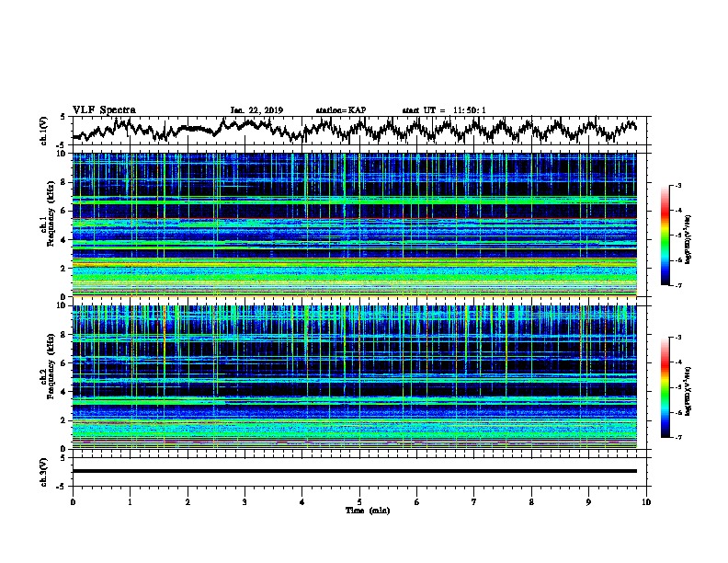728x563 pixels.
Task: Click the '10' tick on time axis
Action: coord(646,502)
